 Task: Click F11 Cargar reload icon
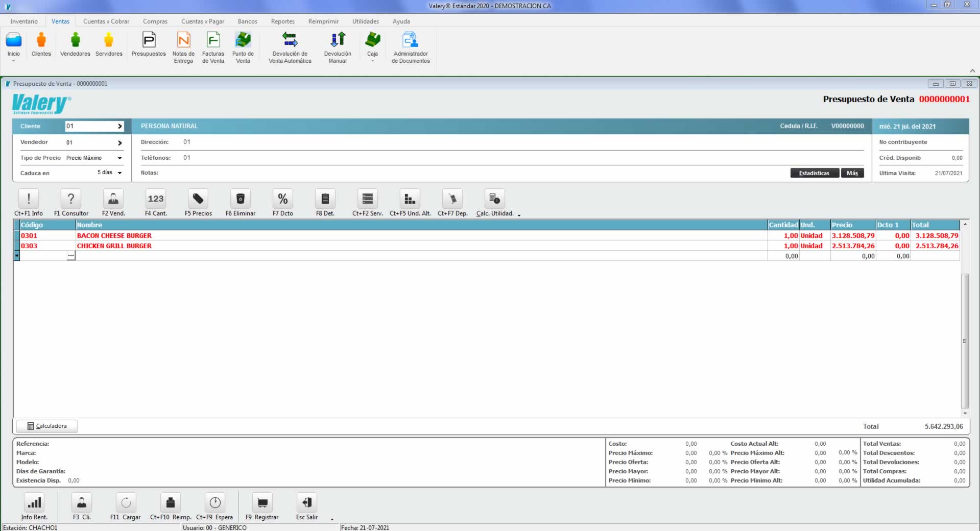[x=126, y=506]
